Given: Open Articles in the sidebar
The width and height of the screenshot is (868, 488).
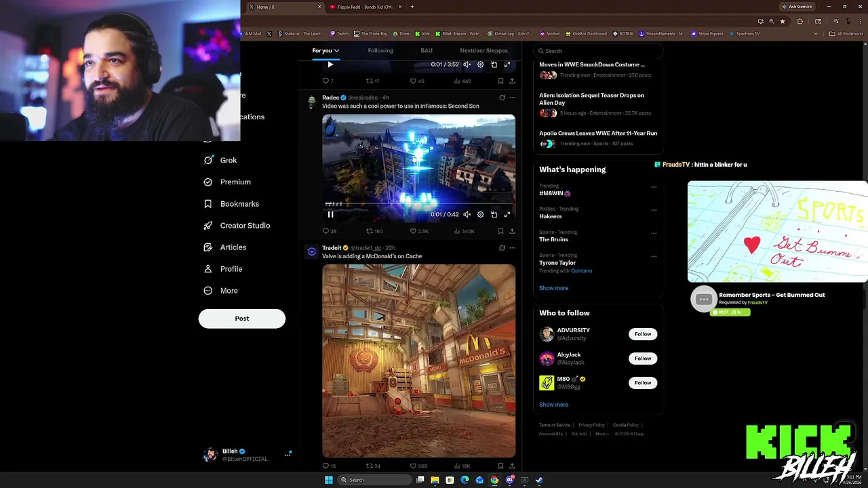Looking at the screenshot, I should click(x=225, y=247).
